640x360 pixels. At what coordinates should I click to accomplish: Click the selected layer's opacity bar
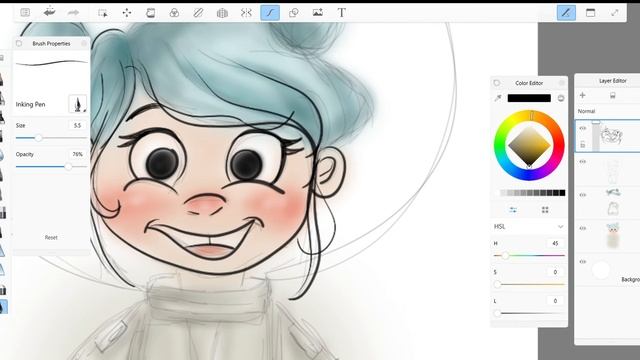tap(596, 137)
